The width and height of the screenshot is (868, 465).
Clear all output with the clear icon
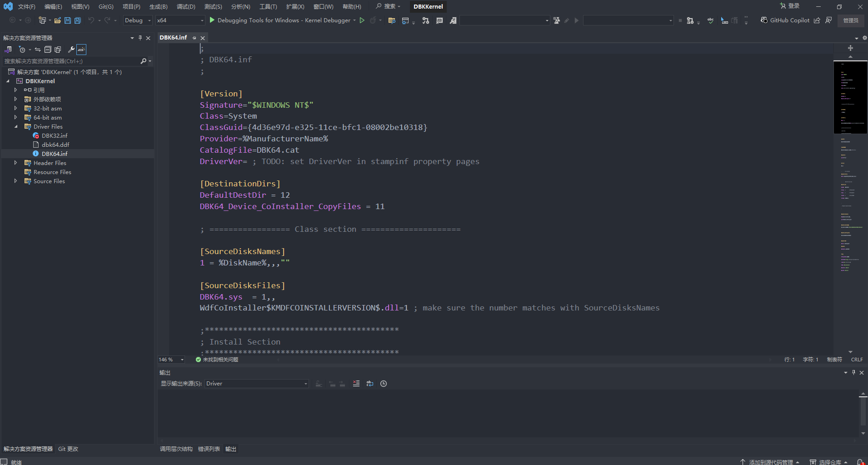coord(356,384)
